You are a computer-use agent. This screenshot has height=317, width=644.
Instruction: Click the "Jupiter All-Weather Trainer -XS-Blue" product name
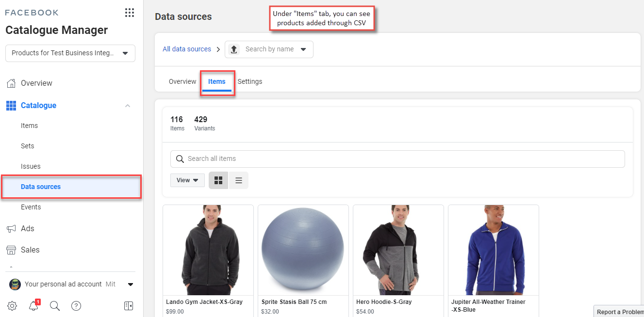(x=488, y=306)
